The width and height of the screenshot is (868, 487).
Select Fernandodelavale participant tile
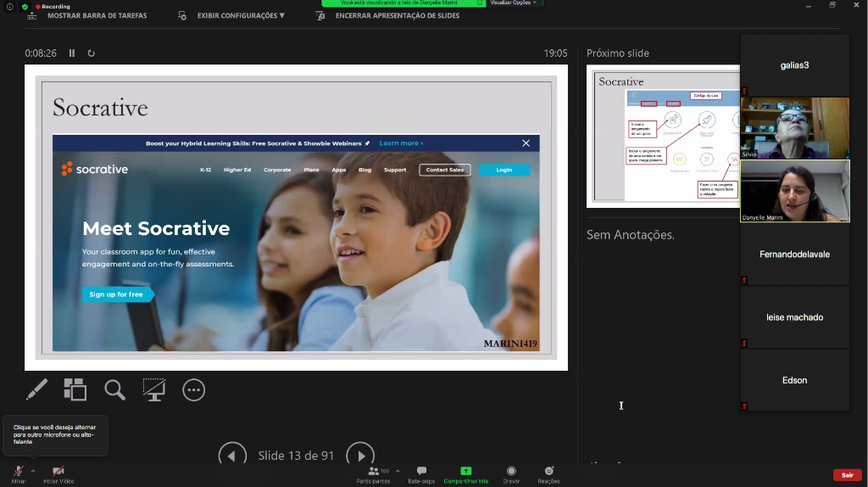click(795, 255)
